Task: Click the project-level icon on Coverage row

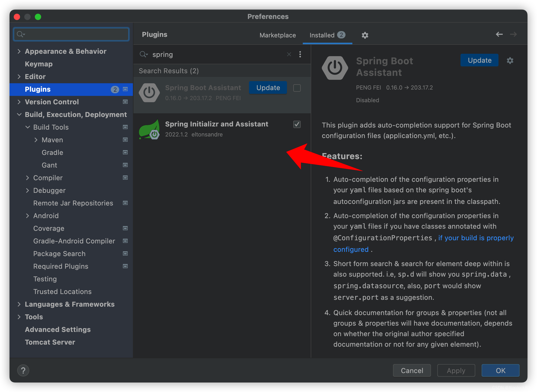Action: 125,228
